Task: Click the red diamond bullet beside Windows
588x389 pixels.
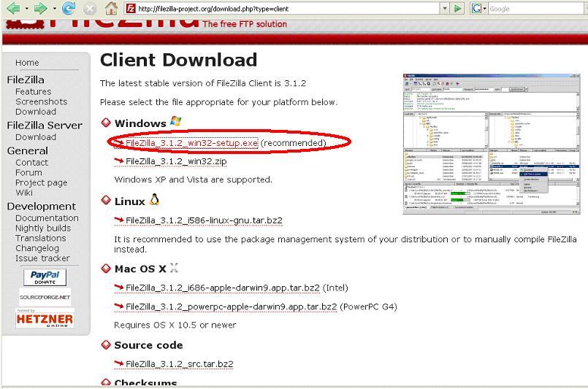Action: 106,122
